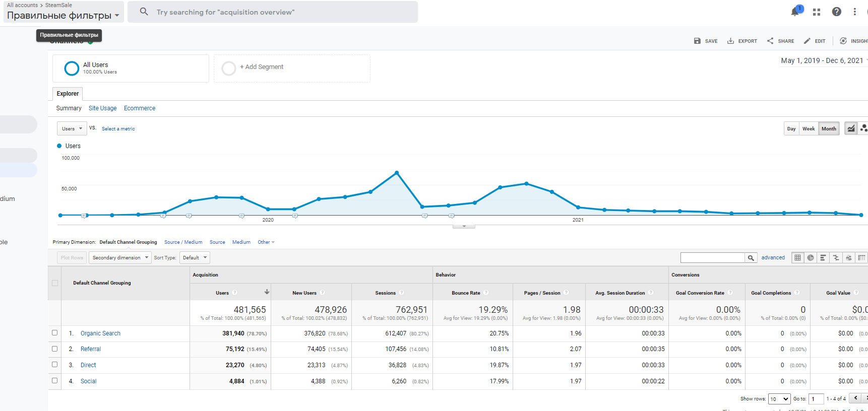
Task: Open the Sort Type Default dropdown
Action: (x=195, y=257)
